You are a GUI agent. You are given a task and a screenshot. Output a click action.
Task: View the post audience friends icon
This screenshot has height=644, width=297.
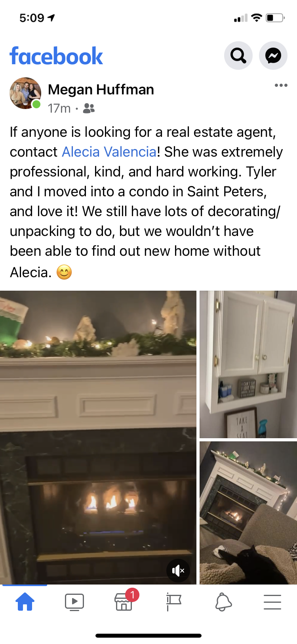pyautogui.click(x=89, y=108)
